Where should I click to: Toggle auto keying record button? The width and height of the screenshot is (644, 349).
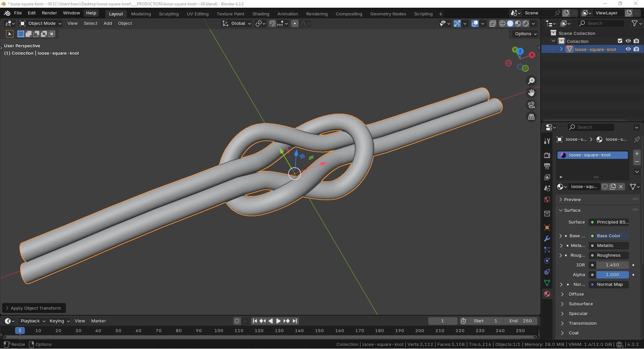point(237,321)
